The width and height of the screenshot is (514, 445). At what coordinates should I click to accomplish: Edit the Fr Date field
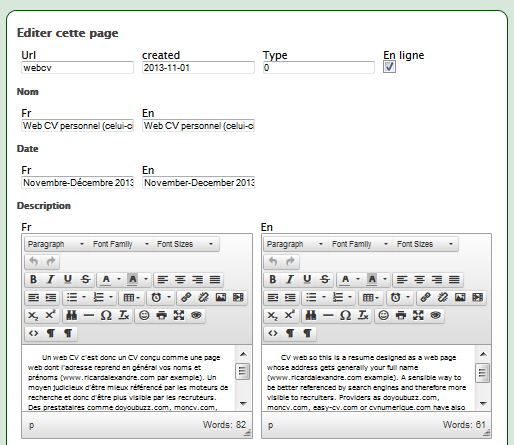[77, 183]
